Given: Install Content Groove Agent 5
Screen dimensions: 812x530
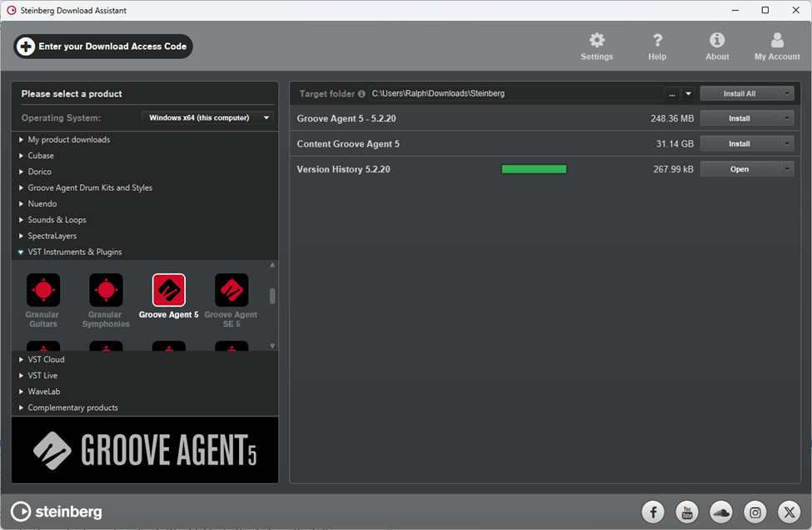Looking at the screenshot, I should point(740,143).
